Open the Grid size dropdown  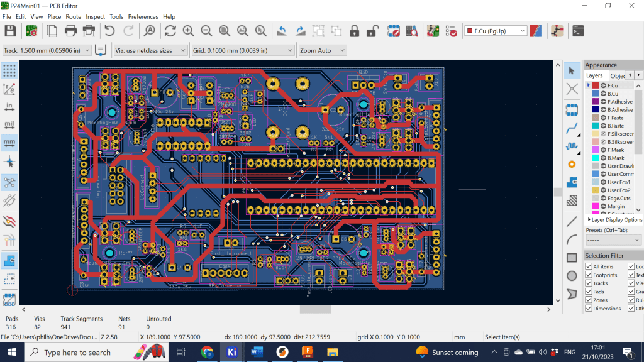(x=291, y=50)
